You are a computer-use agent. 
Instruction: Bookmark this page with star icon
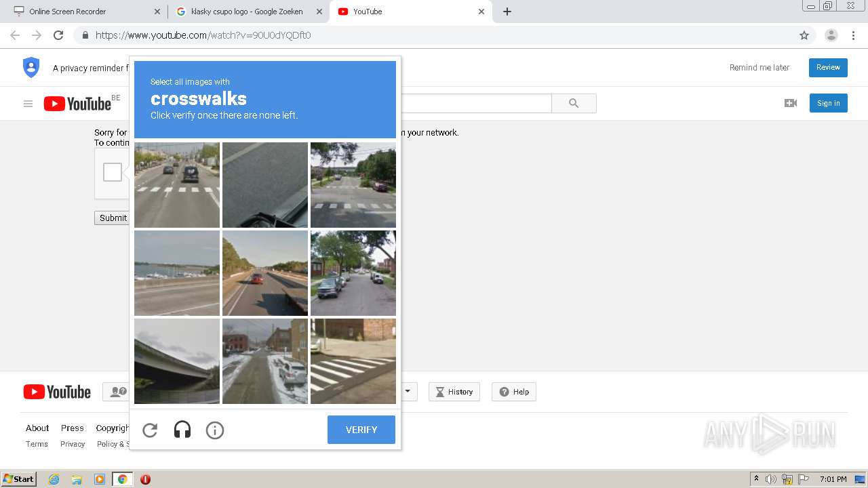pyautogui.click(x=804, y=35)
